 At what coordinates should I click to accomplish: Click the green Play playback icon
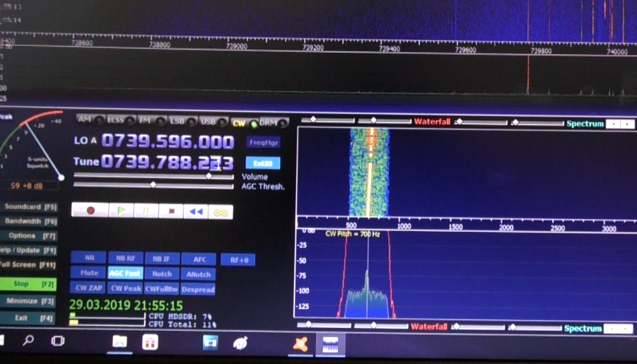coord(122,211)
